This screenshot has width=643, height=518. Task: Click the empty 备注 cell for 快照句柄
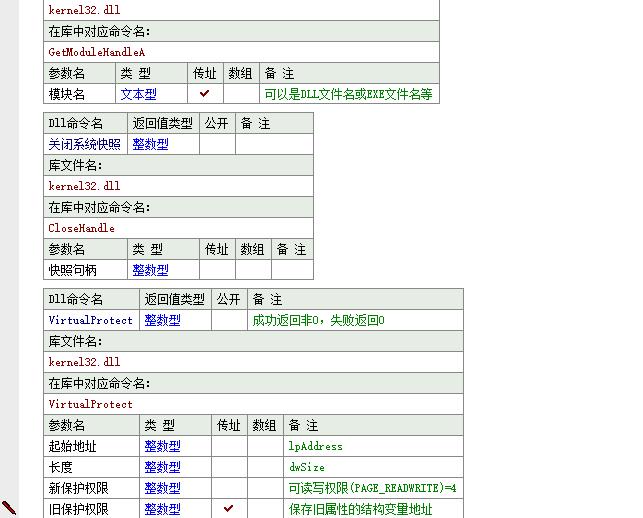click(292, 270)
